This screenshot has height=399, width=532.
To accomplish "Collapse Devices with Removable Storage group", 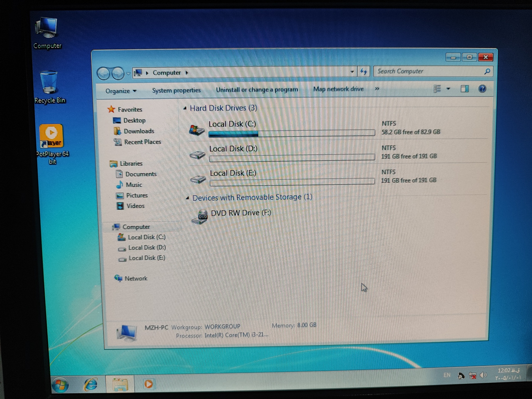I will pyautogui.click(x=187, y=198).
